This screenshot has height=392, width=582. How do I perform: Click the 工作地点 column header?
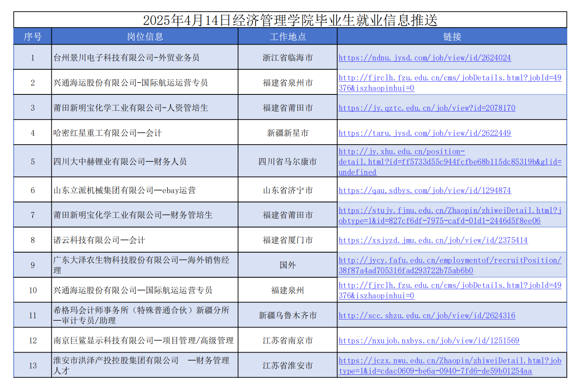(x=288, y=37)
